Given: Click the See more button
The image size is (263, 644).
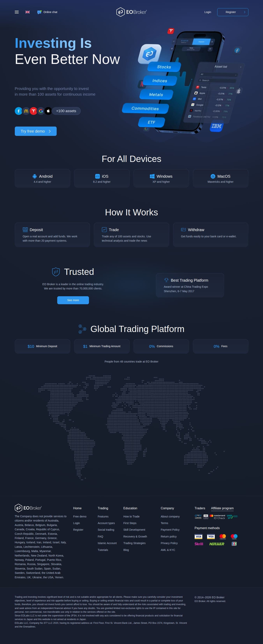Looking at the screenshot, I should 73,300.
